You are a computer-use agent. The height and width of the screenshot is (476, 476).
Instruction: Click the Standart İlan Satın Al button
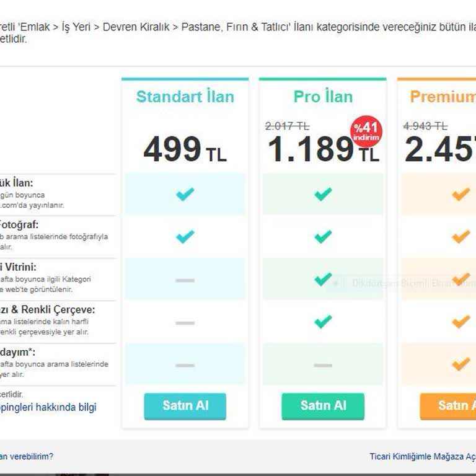point(185,406)
